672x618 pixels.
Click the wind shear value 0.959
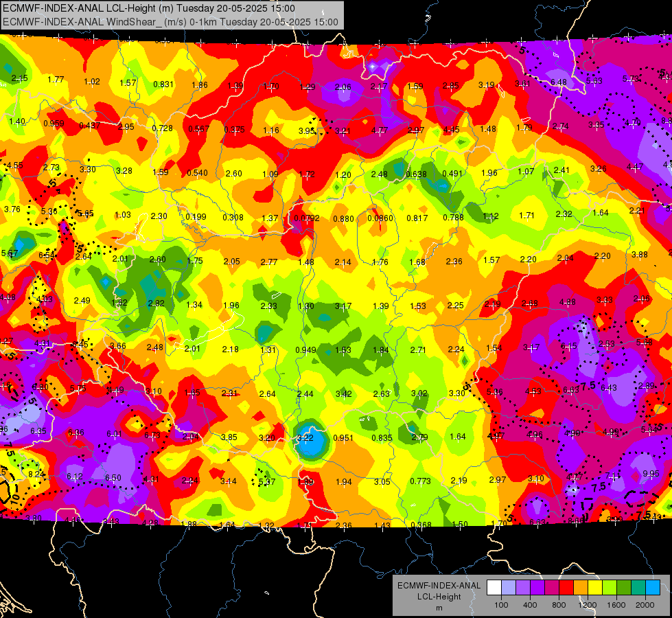(x=54, y=124)
